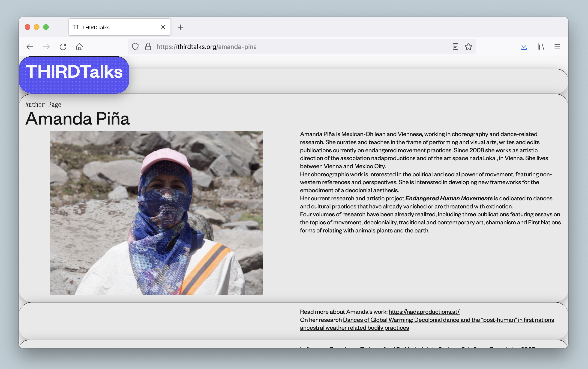Click the THIRDTalks logo button
Screen dimensions: 588x369
(74, 75)
